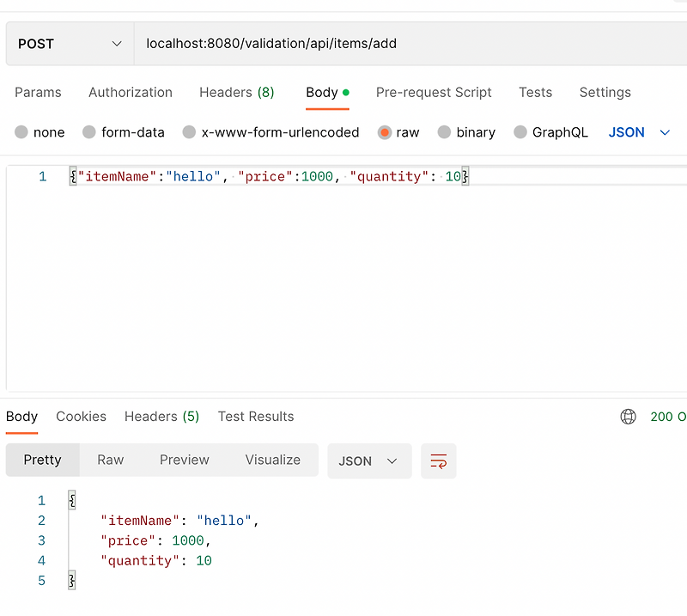Image resolution: width=687 pixels, height=616 pixels.
Task: Open the response Cookies tab
Action: tap(81, 416)
